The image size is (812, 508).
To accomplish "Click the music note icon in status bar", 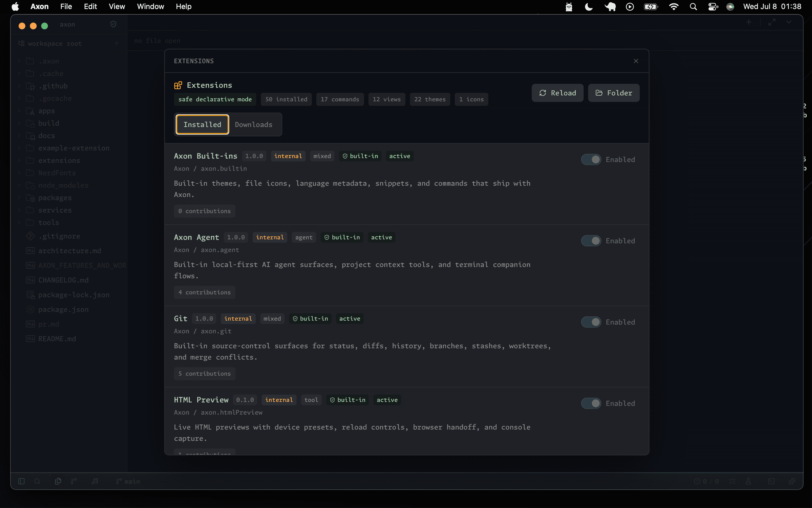I will pyautogui.click(x=95, y=481).
